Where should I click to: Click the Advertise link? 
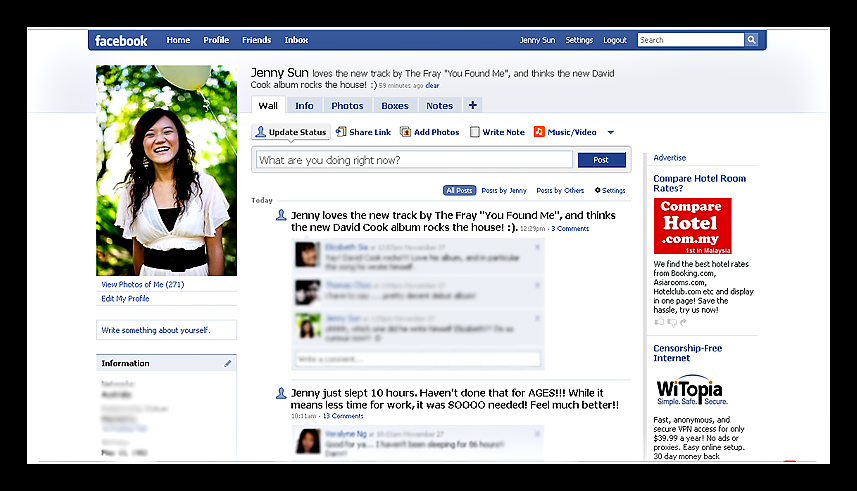pos(670,157)
